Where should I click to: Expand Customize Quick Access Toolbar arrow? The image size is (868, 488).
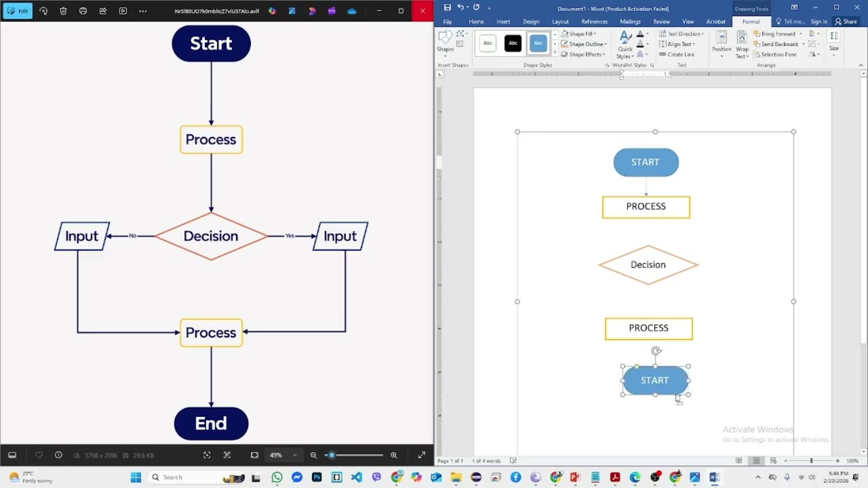[489, 8]
